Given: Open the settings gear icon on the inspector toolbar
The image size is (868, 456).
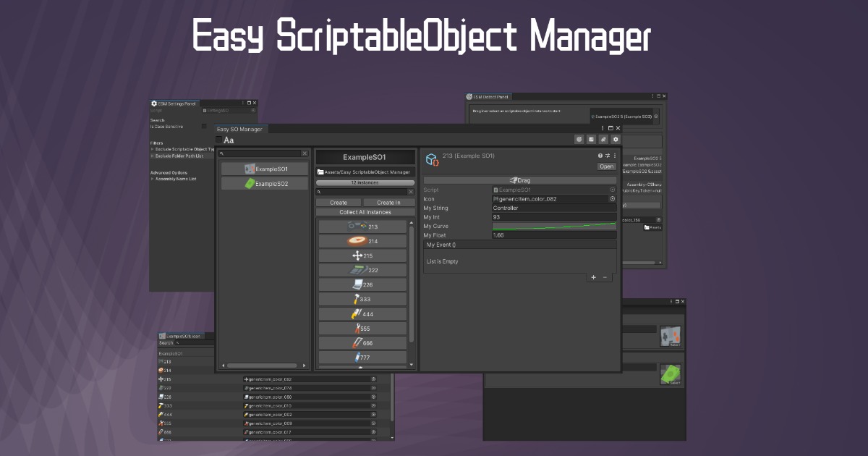Looking at the screenshot, I should (616, 139).
